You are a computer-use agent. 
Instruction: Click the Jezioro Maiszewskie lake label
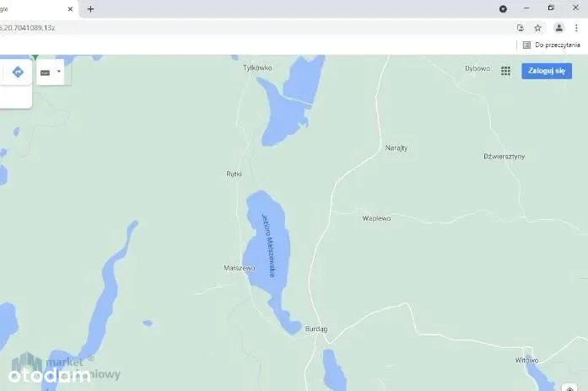point(267,244)
